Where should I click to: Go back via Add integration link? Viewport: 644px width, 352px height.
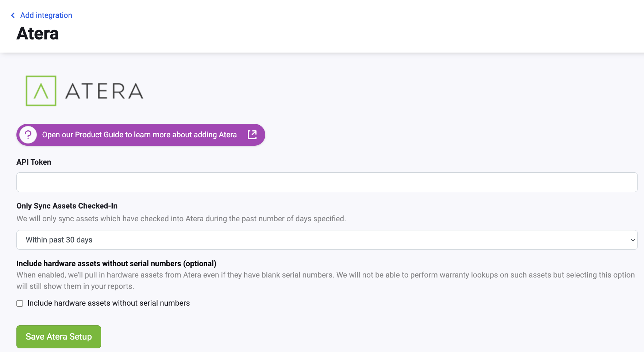tap(46, 15)
